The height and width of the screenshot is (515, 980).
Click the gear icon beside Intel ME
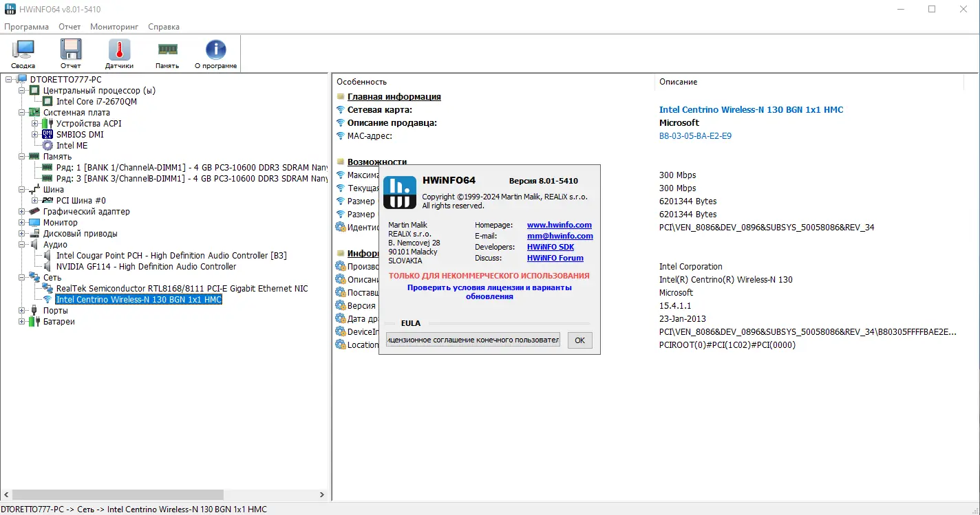coord(48,145)
